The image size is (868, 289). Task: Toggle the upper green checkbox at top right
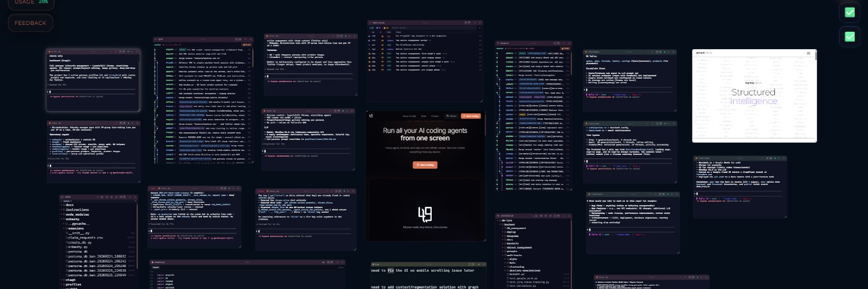tap(849, 12)
